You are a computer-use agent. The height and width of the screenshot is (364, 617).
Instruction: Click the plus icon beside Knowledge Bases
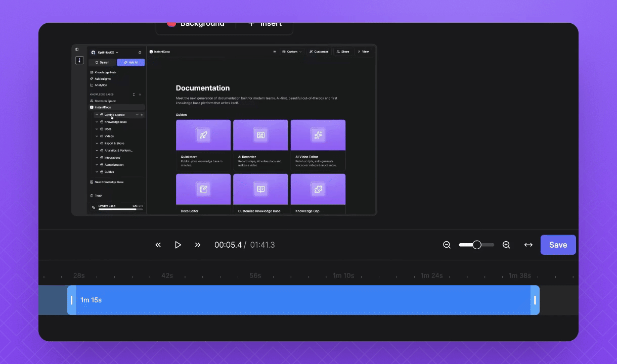140,95
